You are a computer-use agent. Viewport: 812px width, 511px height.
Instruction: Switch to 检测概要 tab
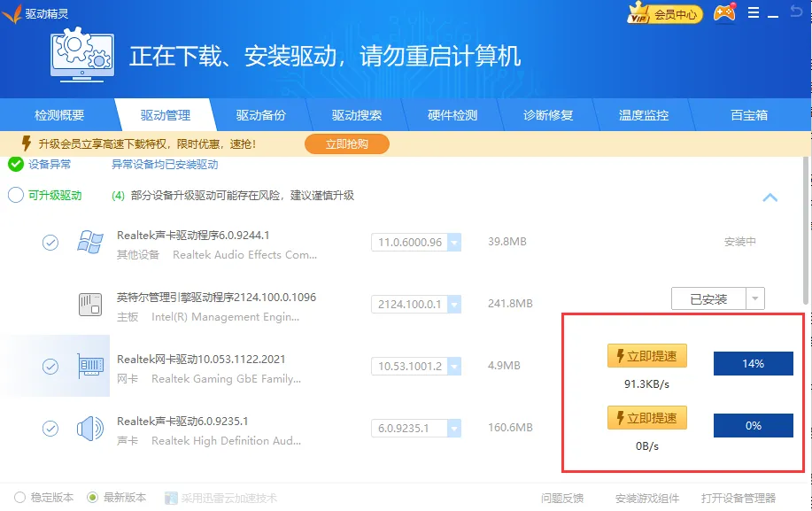59,115
